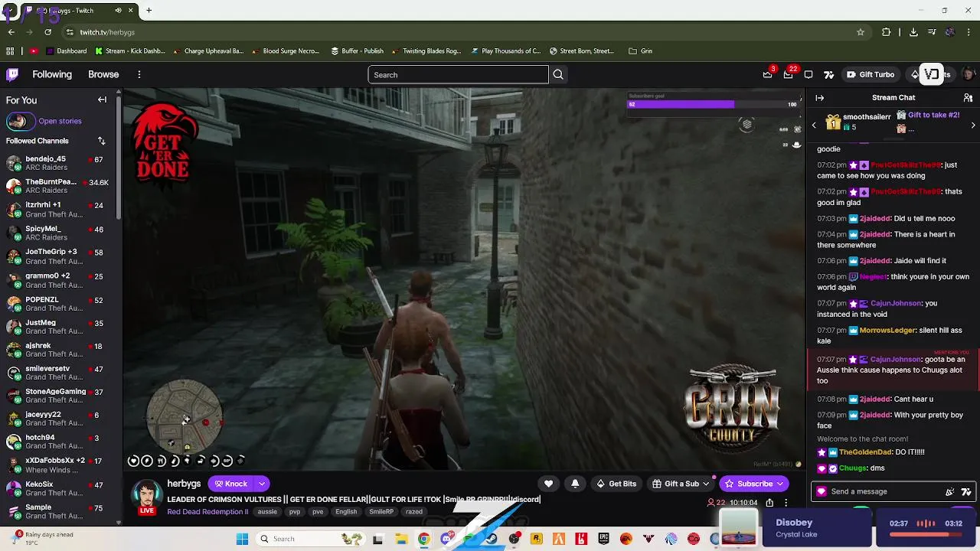Image resolution: width=980 pixels, height=551 pixels.
Task: Open Chrome from the taskbar
Action: [423, 539]
